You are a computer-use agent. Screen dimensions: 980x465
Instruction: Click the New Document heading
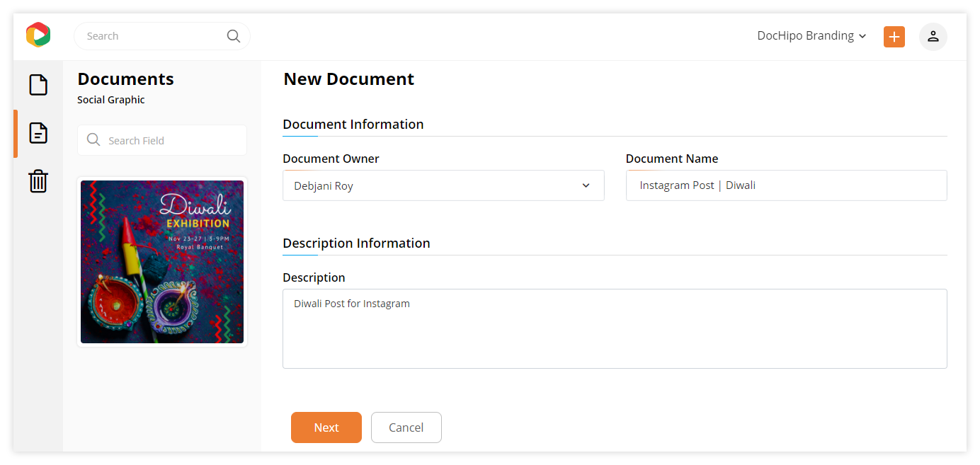tap(349, 79)
